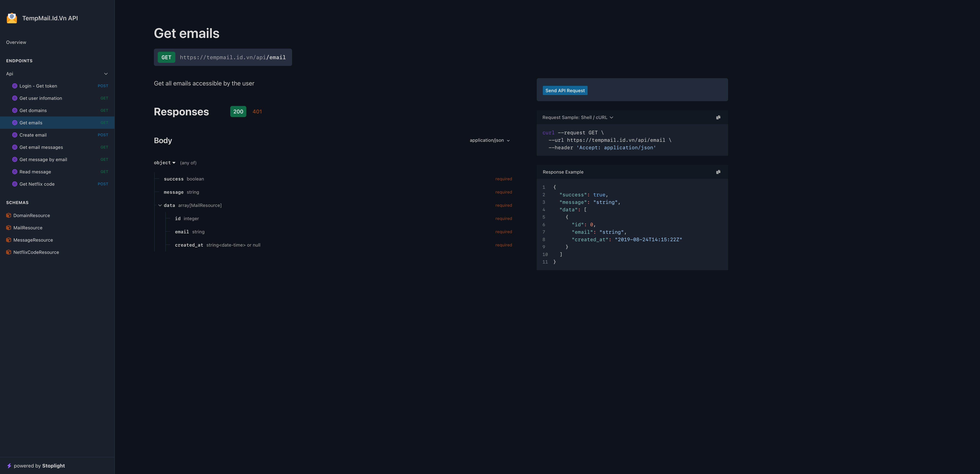Click the Get emails endpoint icon
Viewport: 980px width, 474px height.
pos(15,123)
